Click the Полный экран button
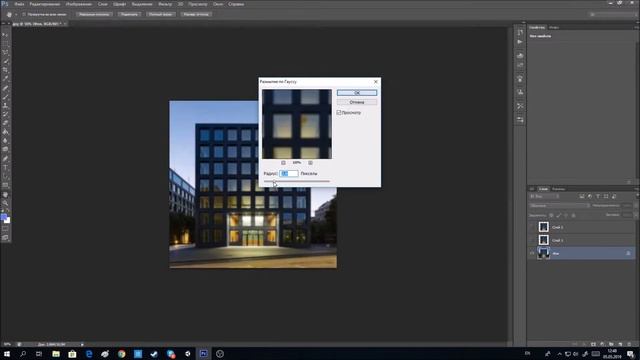The image size is (640, 360). 160,14
